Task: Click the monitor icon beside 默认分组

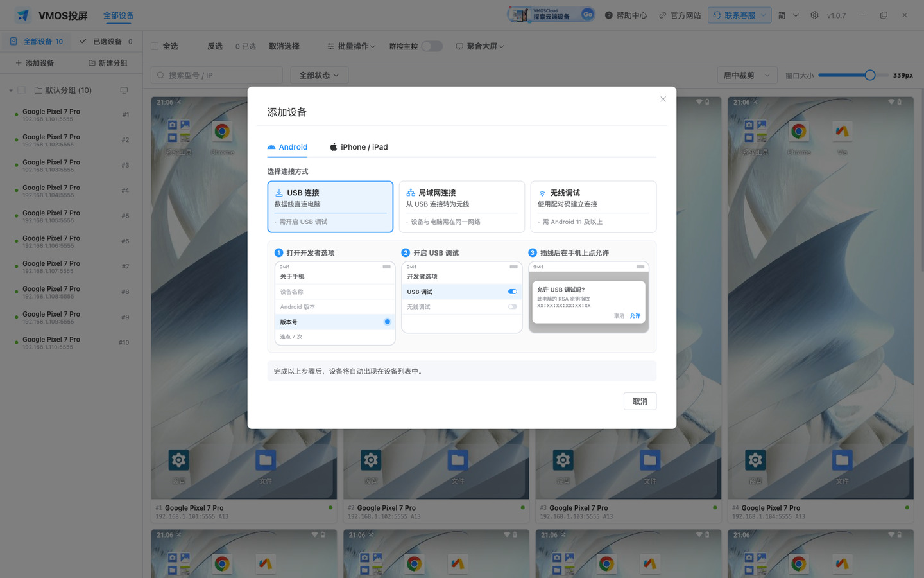Action: click(x=124, y=91)
